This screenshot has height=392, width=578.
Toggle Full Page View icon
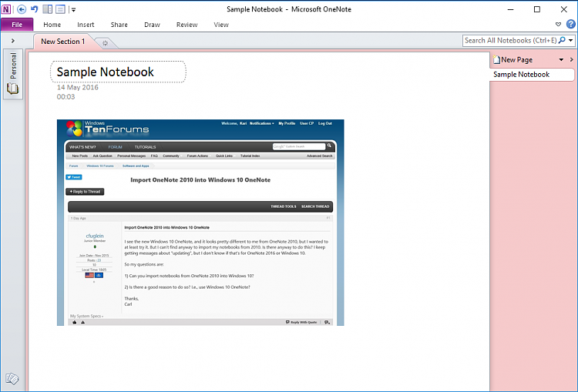[x=60, y=9]
